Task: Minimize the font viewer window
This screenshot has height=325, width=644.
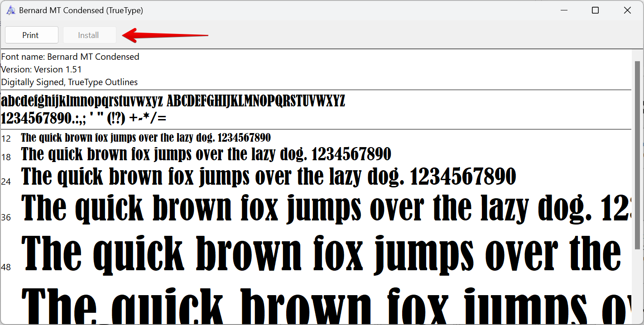Action: tap(564, 10)
